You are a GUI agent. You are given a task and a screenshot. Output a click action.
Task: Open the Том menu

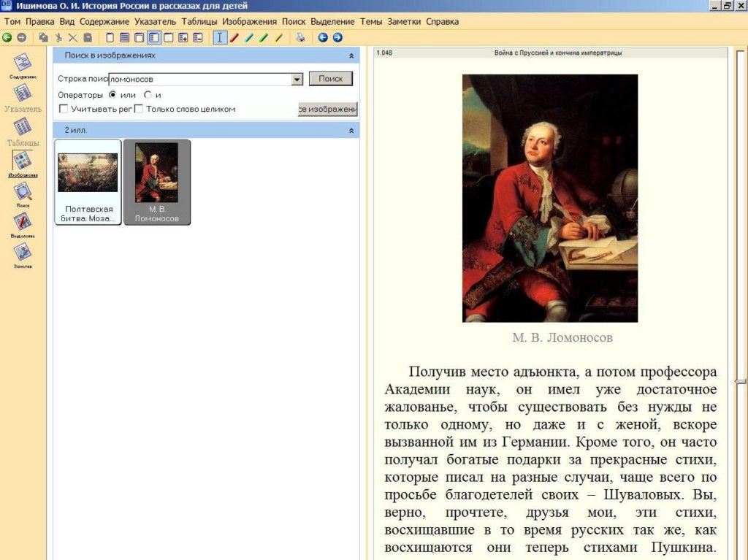12,21
